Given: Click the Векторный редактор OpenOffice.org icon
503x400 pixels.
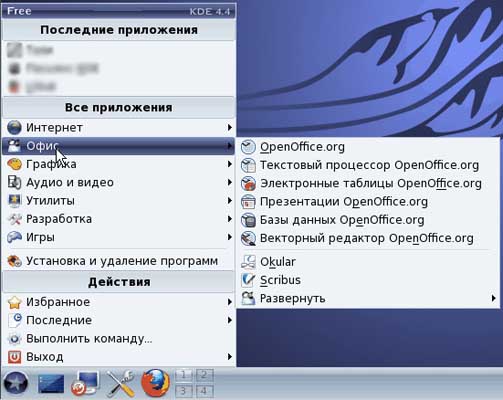Looking at the screenshot, I should (248, 239).
